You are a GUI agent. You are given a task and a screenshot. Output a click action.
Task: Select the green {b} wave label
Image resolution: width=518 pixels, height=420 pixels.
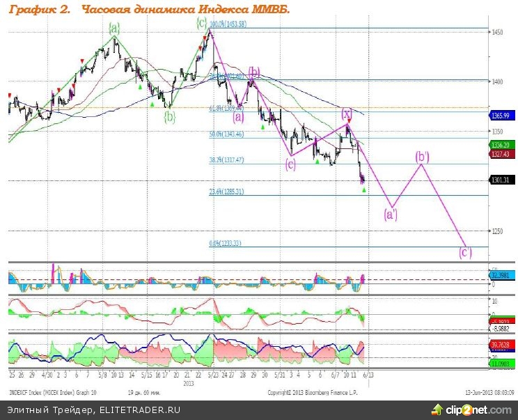pos(169,116)
